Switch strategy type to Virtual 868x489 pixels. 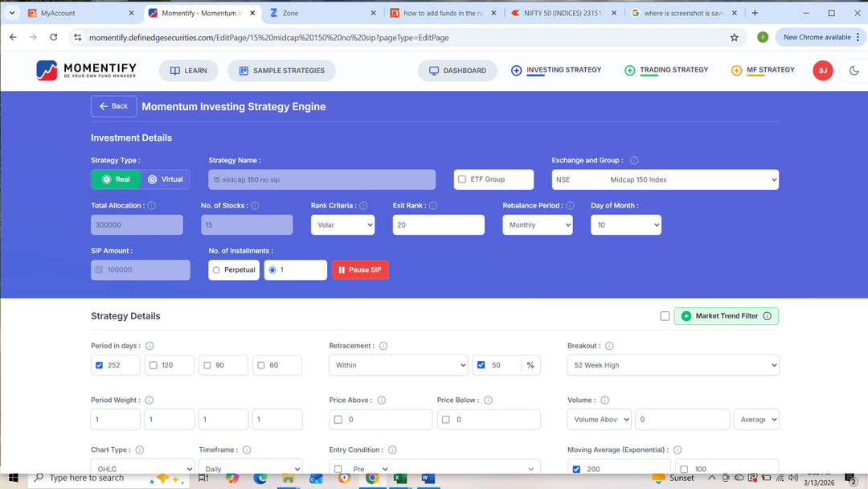tap(166, 179)
